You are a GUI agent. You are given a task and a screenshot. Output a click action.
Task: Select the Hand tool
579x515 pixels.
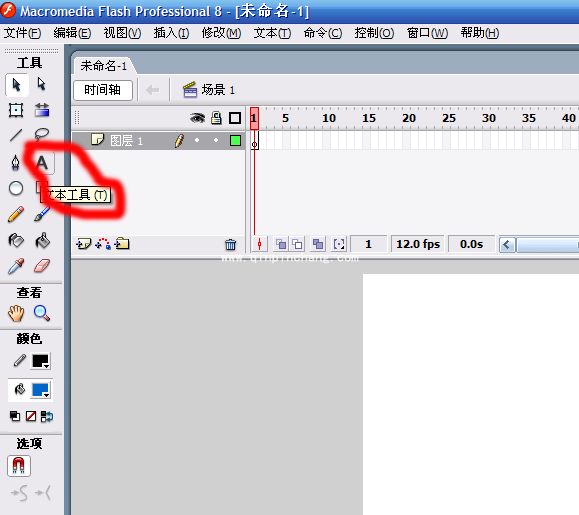click(x=16, y=314)
